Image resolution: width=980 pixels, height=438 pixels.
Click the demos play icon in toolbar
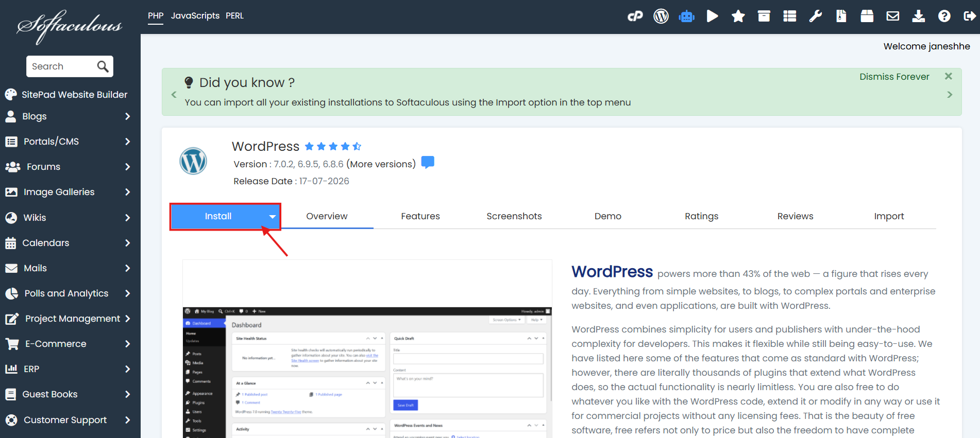tap(713, 16)
